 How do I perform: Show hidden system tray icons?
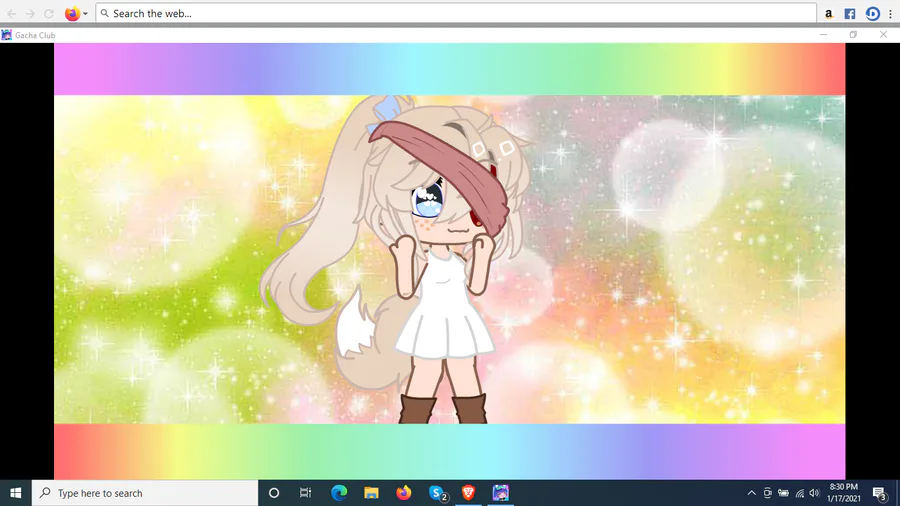[751, 493]
